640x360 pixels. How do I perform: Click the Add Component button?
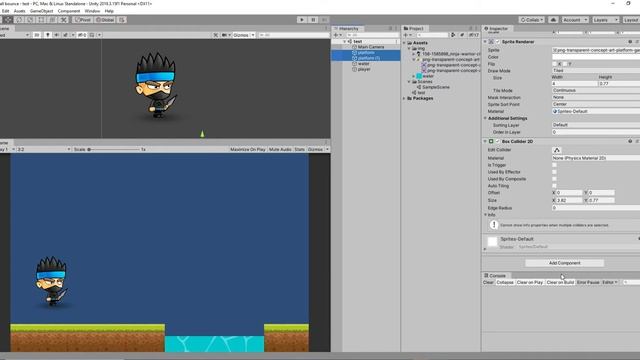click(564, 263)
